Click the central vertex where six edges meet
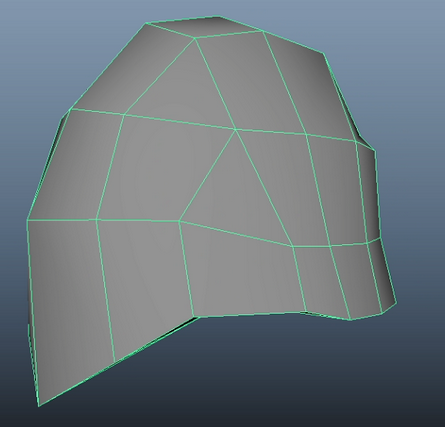 (x=235, y=129)
